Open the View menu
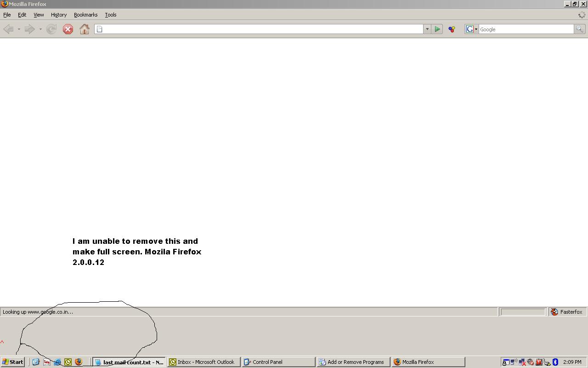The height and width of the screenshot is (368, 588). 39,15
